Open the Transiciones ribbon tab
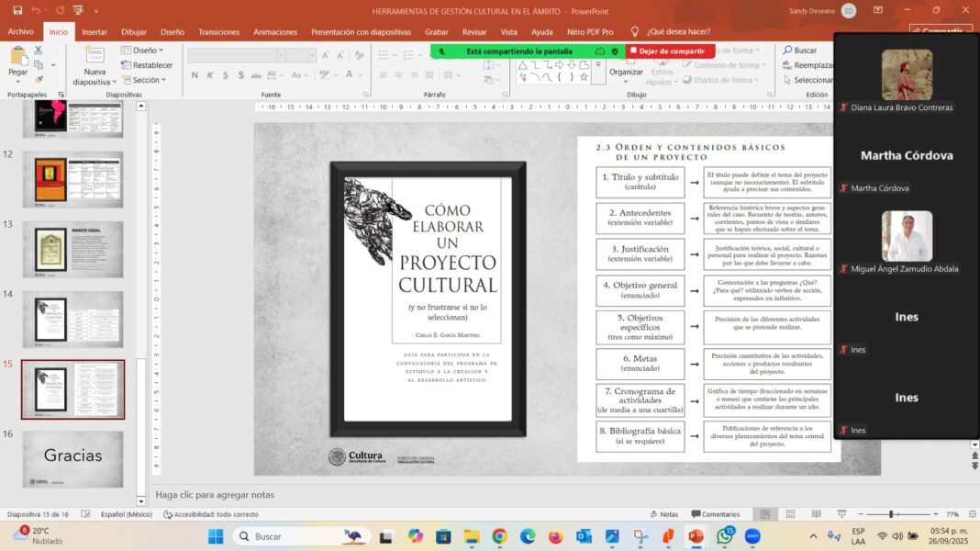This screenshot has height=551, width=980. pos(218,31)
